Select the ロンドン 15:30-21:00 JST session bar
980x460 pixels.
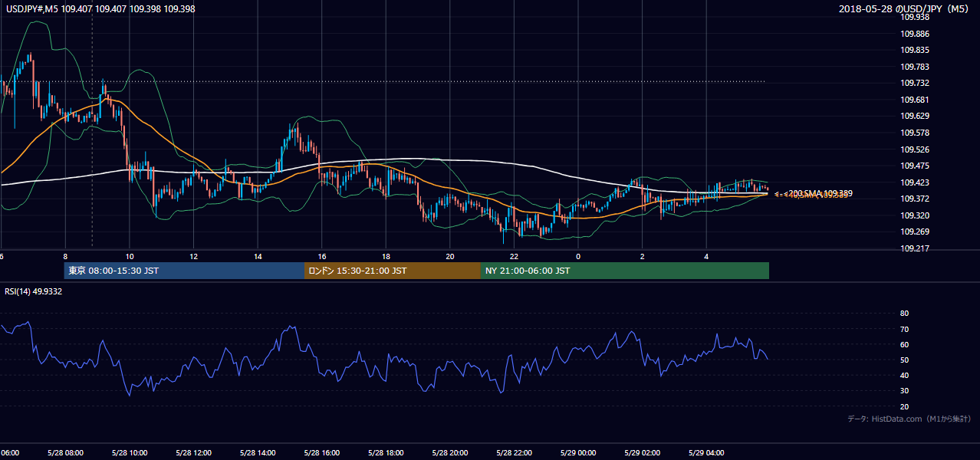(393, 271)
